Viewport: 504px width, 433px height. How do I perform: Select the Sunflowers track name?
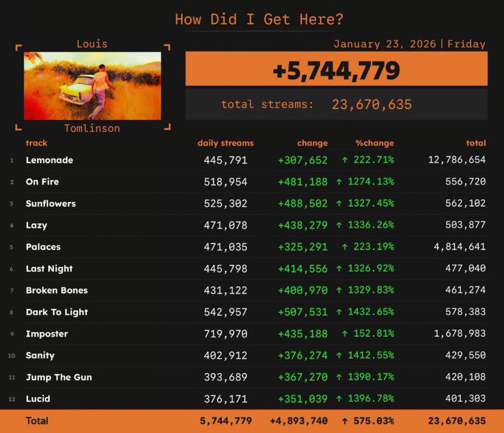pyautogui.click(x=51, y=203)
